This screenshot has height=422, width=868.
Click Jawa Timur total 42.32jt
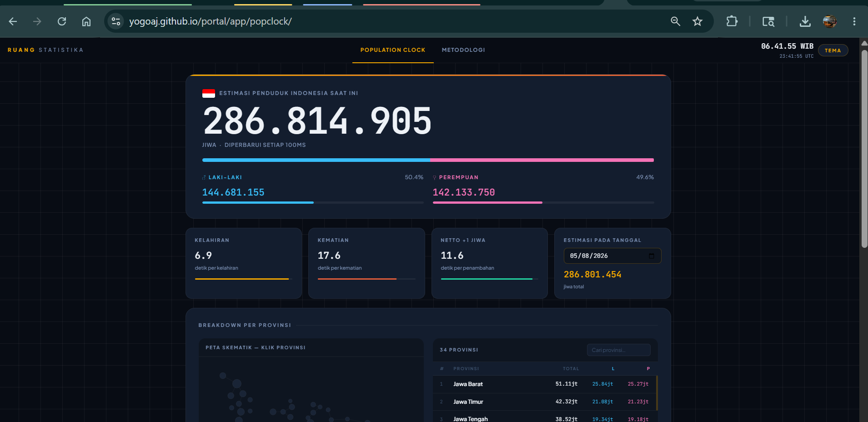[567, 402]
